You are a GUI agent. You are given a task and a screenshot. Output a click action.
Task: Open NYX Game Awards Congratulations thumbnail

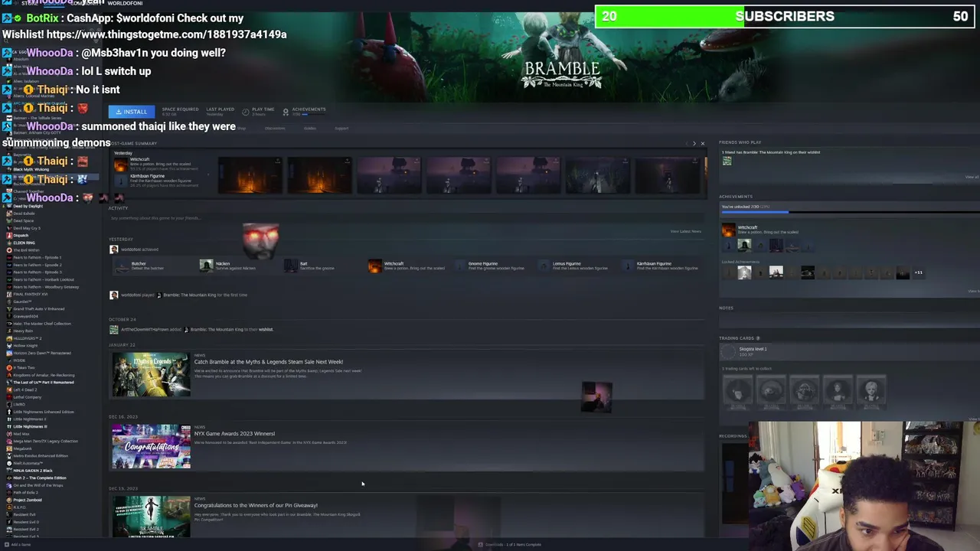pos(151,446)
